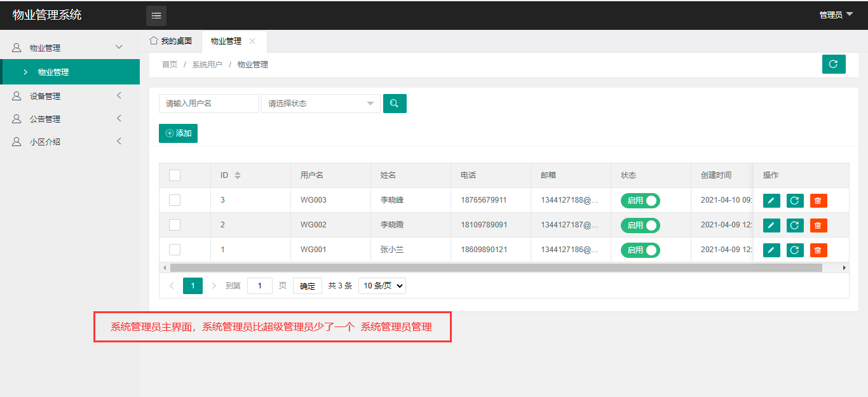Click the 确定 page jump button

pos(308,286)
